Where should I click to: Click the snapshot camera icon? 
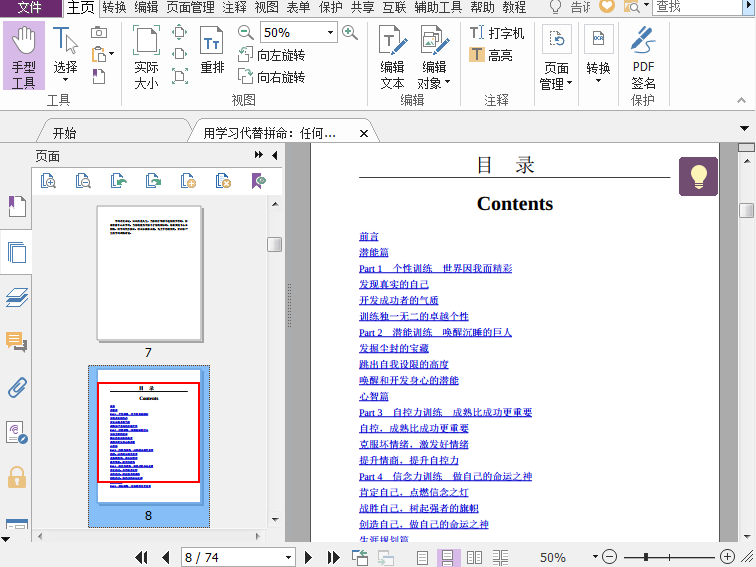click(99, 32)
